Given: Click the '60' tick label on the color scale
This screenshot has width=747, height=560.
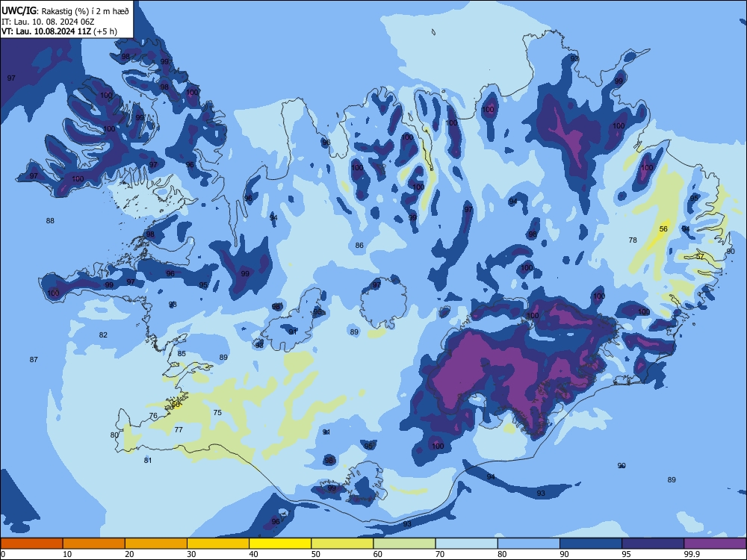Looking at the screenshot, I should 378,554.
